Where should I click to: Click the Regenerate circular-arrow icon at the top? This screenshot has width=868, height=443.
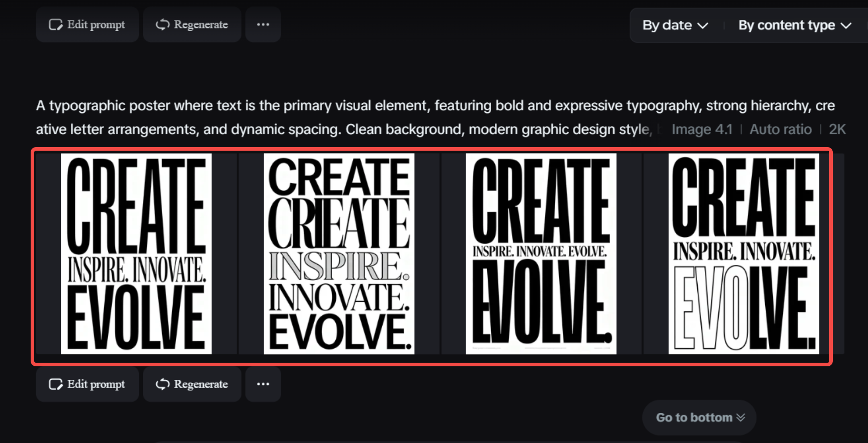tap(162, 24)
